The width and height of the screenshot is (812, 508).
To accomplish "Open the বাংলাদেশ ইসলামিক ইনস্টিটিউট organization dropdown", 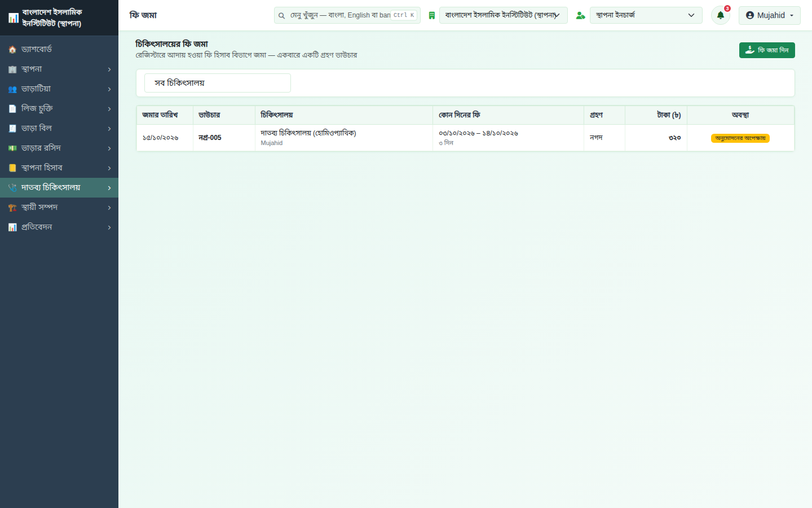I will (x=504, y=15).
